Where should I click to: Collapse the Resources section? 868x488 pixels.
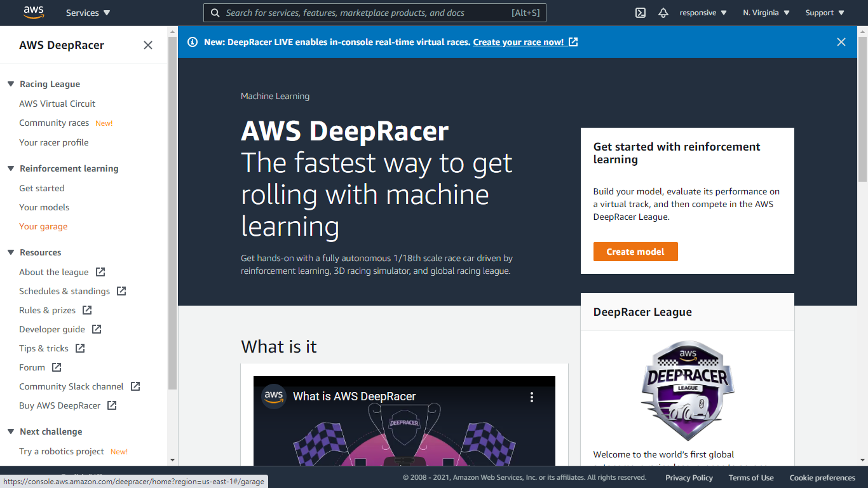(x=11, y=252)
